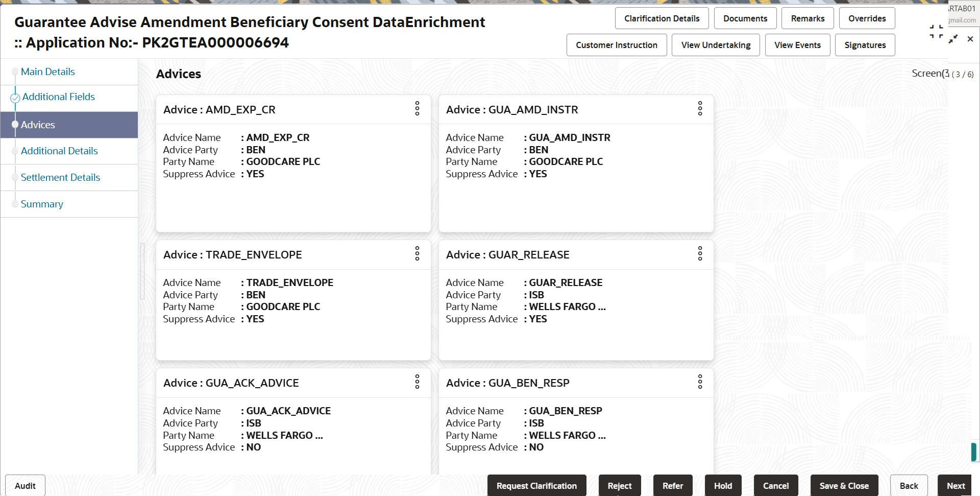Open Clarification Details
The width and height of the screenshot is (980, 496).
click(x=661, y=18)
